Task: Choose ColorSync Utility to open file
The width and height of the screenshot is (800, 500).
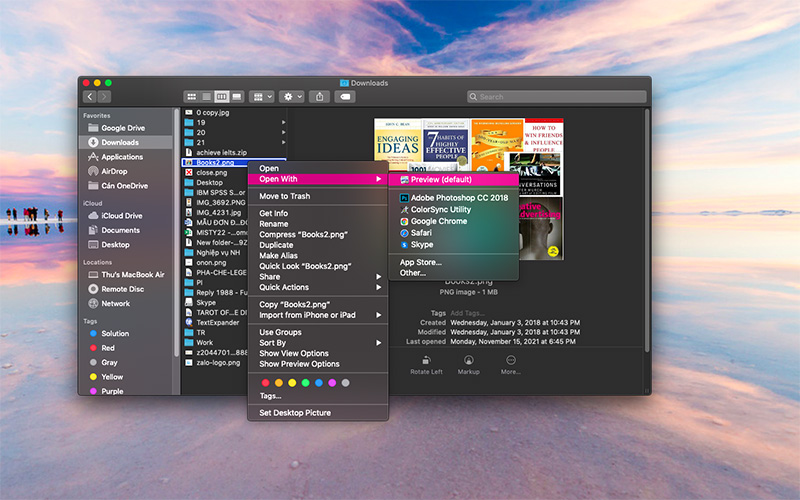Action: point(440,210)
